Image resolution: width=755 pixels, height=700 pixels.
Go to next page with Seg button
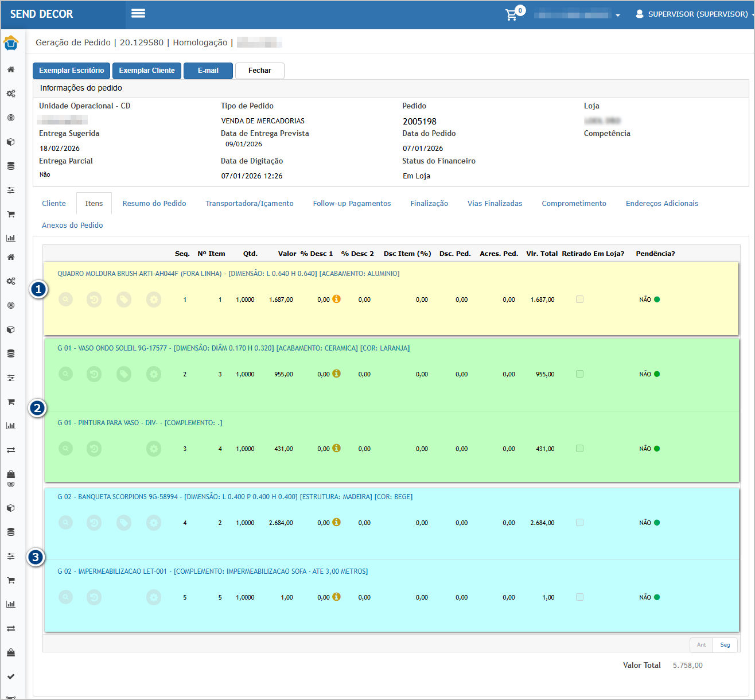pyautogui.click(x=725, y=645)
